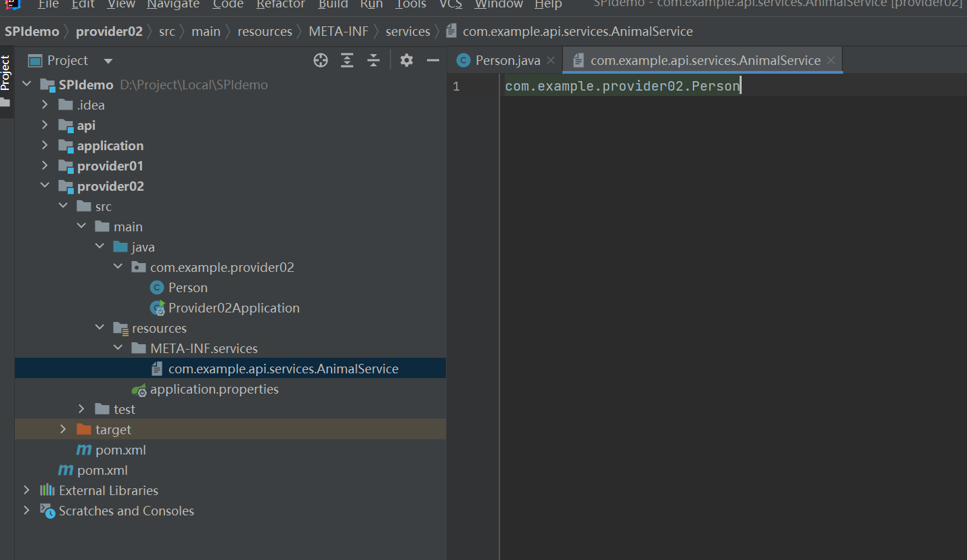Expand the application module
Screen dimensions: 967x560
point(45,145)
